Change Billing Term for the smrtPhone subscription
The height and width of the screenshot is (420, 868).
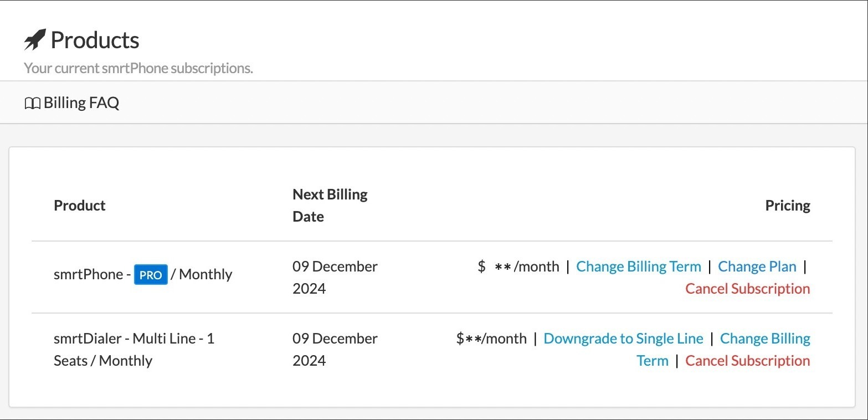click(x=638, y=267)
